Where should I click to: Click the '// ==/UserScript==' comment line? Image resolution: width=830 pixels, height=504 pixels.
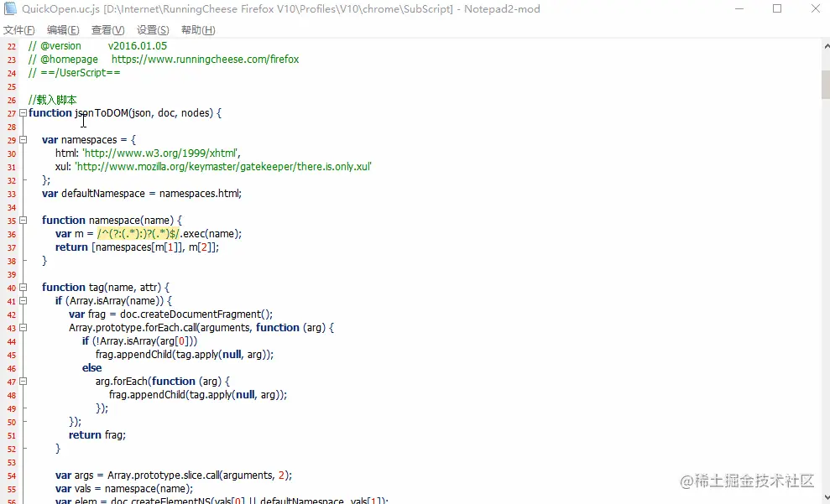tap(75, 73)
